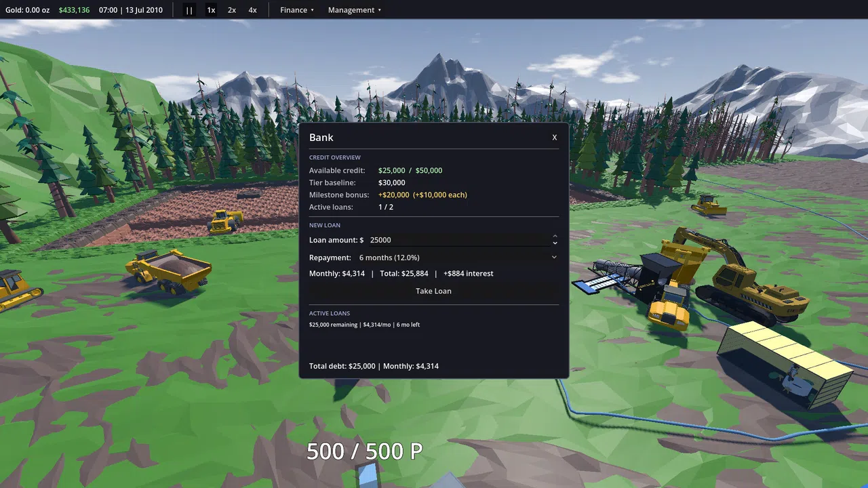Click the 500 / 500 P counter

point(364,451)
